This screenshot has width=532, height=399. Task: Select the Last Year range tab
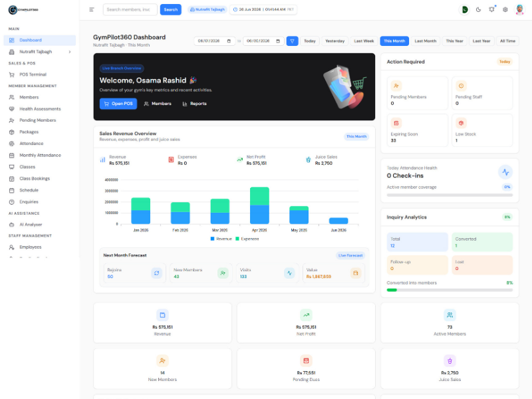pos(481,41)
